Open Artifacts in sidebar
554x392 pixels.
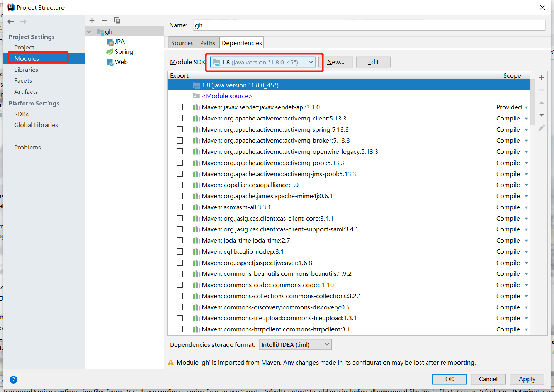pos(26,92)
